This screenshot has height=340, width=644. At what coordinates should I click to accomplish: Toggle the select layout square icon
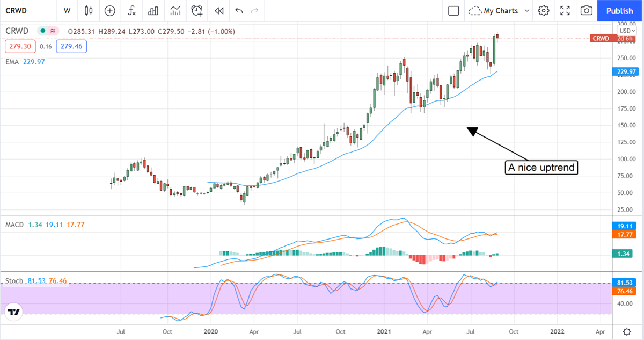453,10
